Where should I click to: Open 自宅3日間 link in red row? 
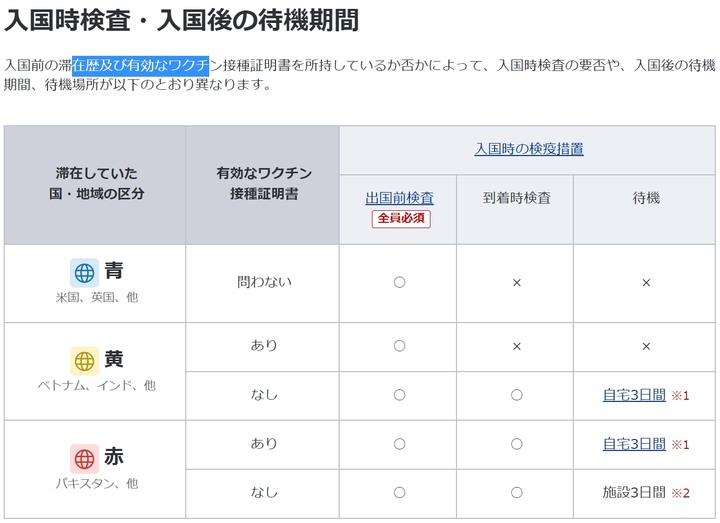(634, 444)
